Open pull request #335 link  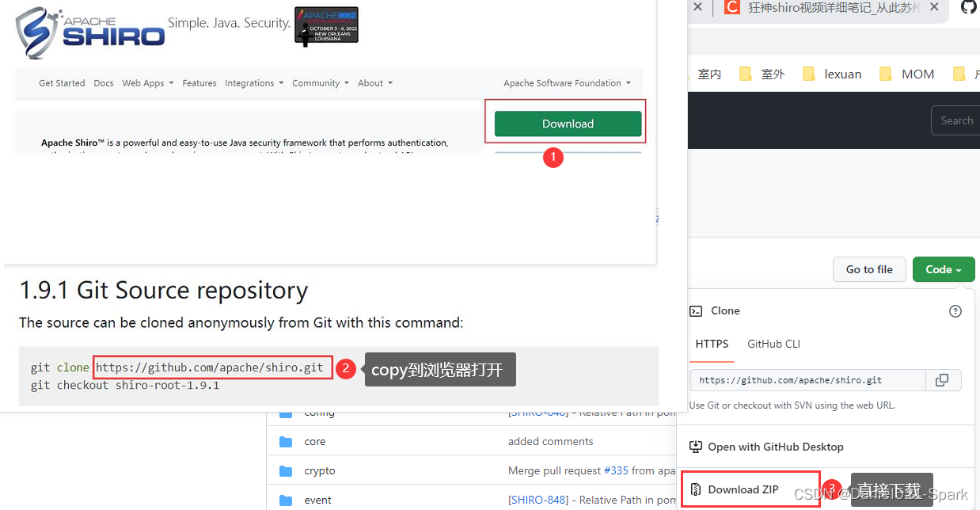click(x=616, y=470)
